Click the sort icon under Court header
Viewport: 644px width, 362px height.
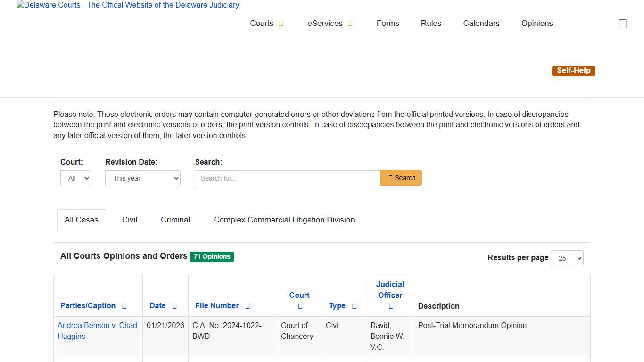tap(300, 306)
